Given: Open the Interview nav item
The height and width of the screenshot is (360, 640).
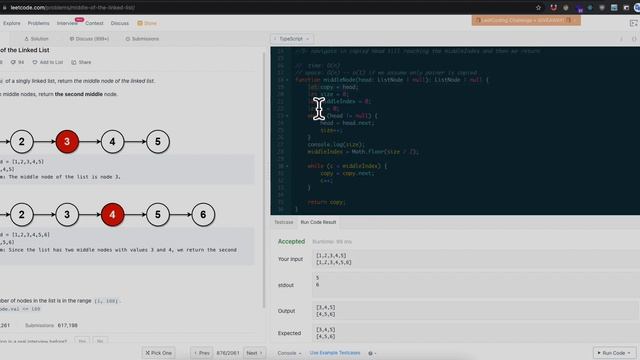Looking at the screenshot, I should (x=67, y=23).
